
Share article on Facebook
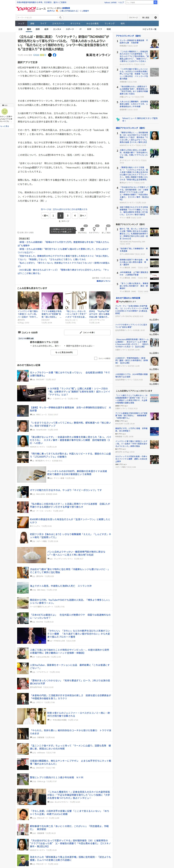54,55
